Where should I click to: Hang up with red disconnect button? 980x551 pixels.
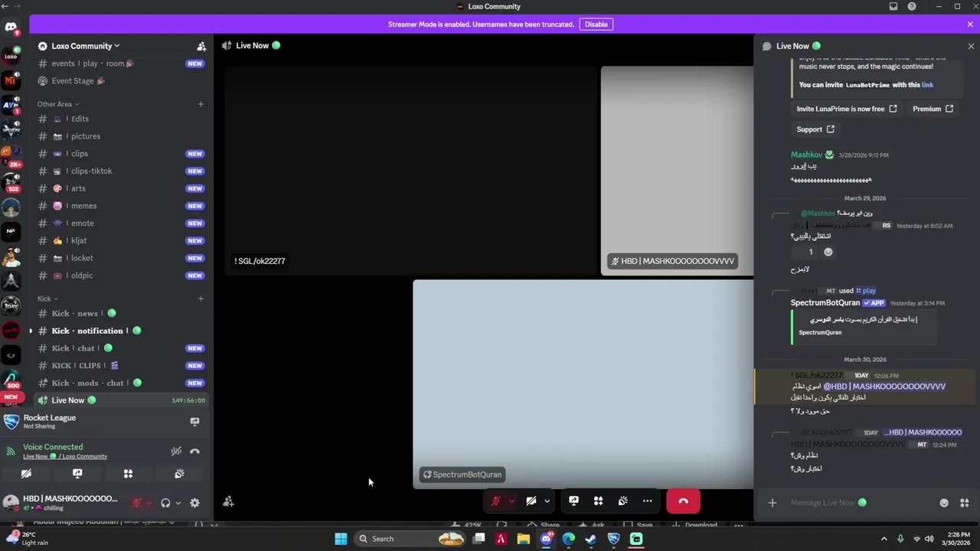point(683,501)
